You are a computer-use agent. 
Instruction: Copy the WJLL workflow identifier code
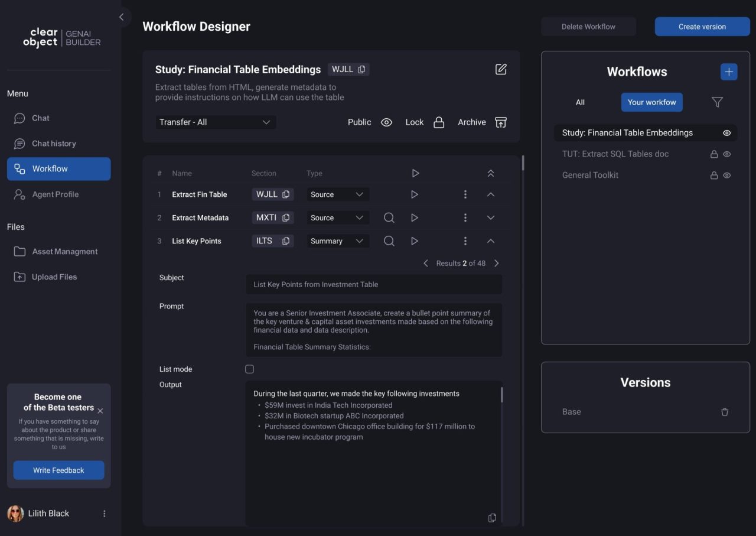click(x=363, y=69)
